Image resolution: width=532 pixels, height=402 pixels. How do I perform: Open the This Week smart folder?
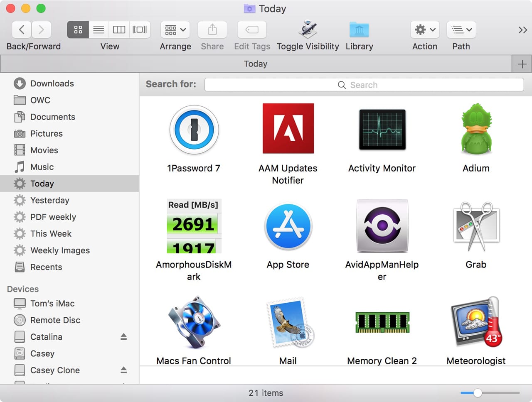coord(69,233)
